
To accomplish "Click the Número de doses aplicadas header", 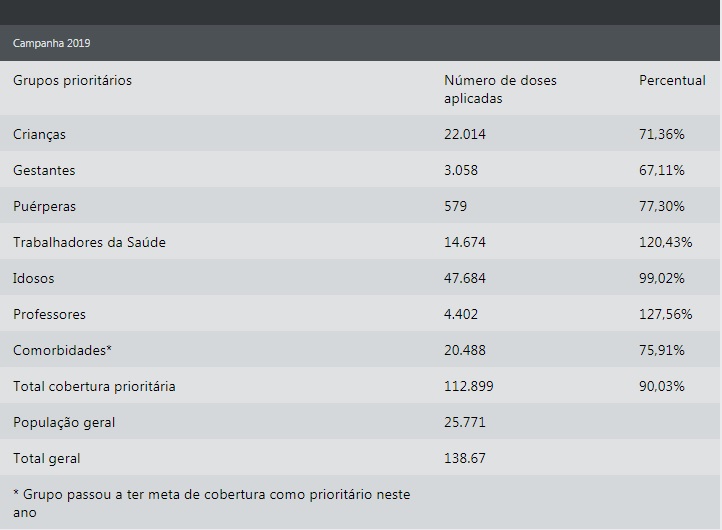I will tap(500, 89).
